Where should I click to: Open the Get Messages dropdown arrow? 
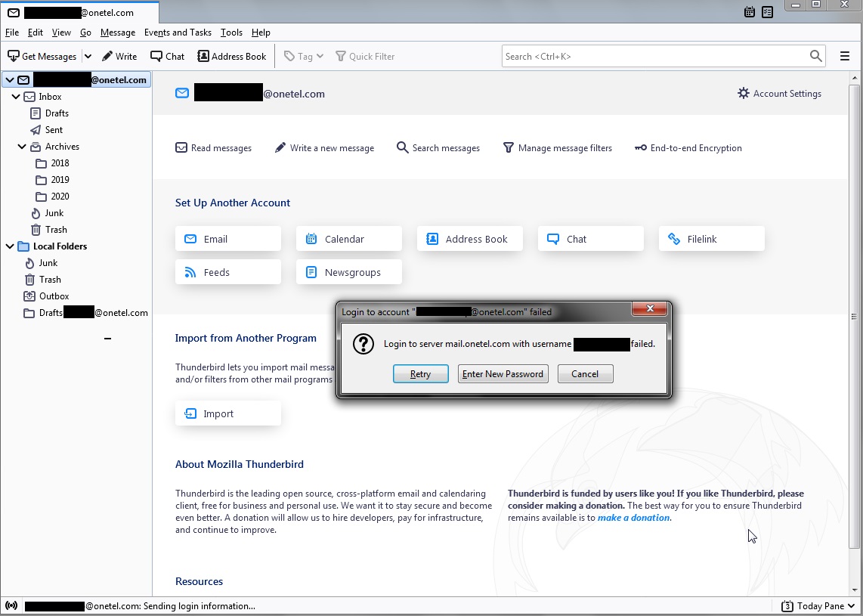(x=88, y=55)
